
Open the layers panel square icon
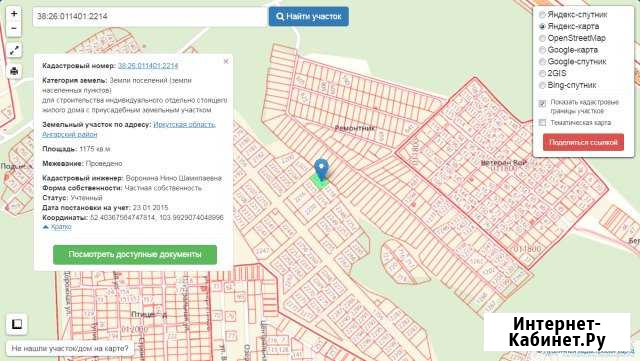click(x=17, y=324)
